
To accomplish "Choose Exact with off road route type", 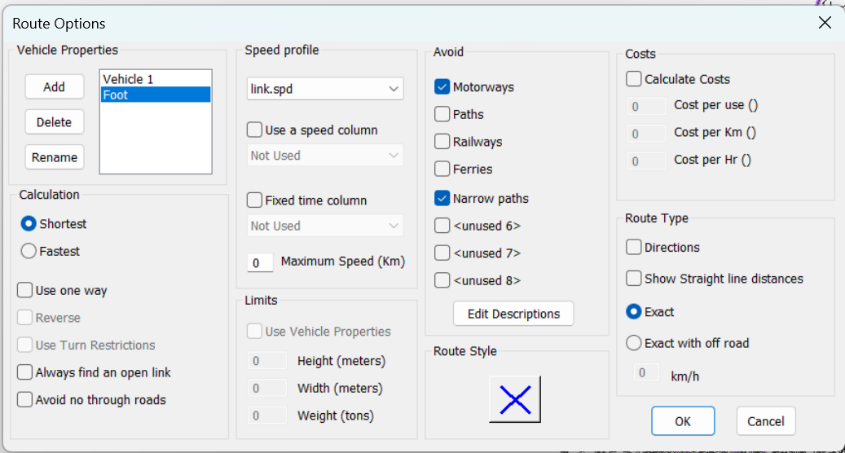I will click(x=634, y=343).
